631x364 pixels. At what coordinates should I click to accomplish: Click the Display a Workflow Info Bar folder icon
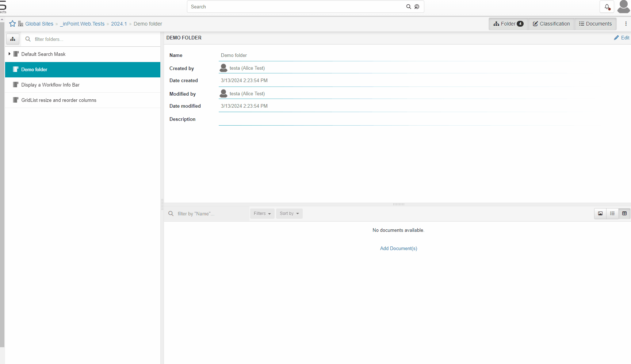click(16, 85)
